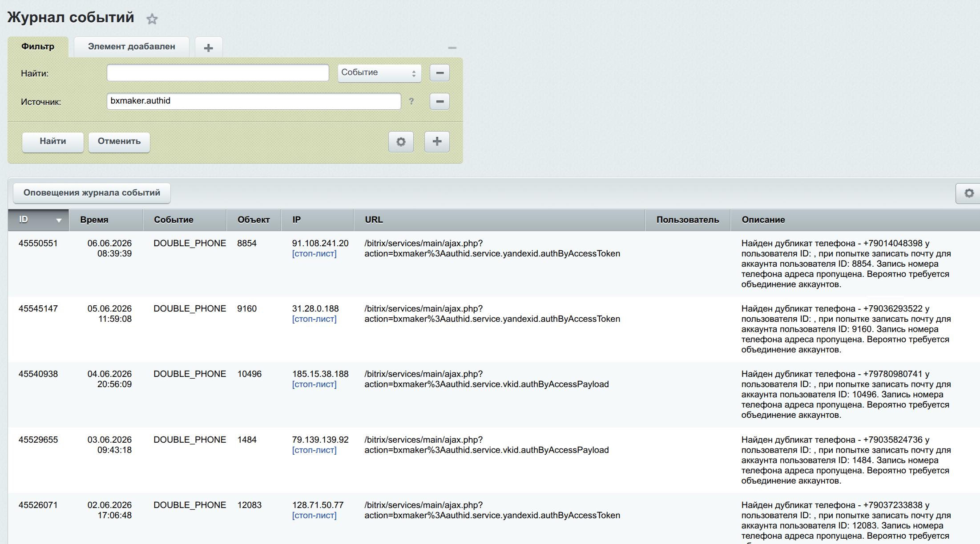Screen dimensions: 980x544
Task: Select record ID 45550551
Action: (x=38, y=244)
